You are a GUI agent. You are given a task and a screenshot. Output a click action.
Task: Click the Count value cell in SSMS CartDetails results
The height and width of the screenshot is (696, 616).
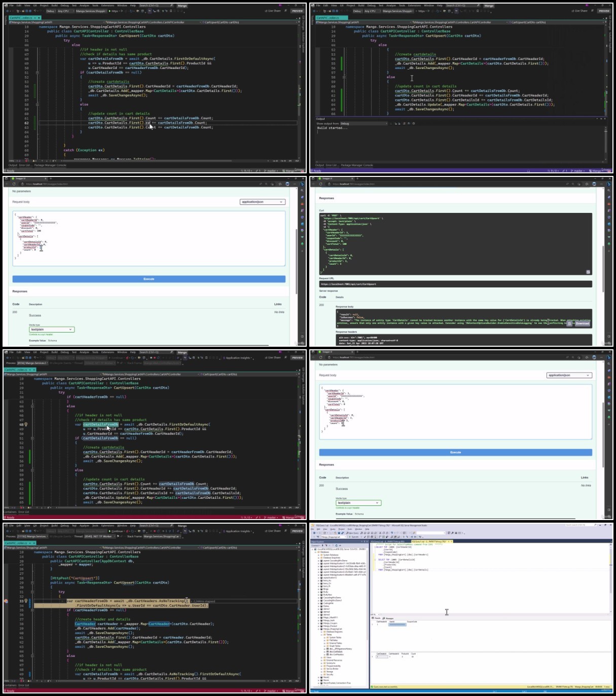point(413,656)
